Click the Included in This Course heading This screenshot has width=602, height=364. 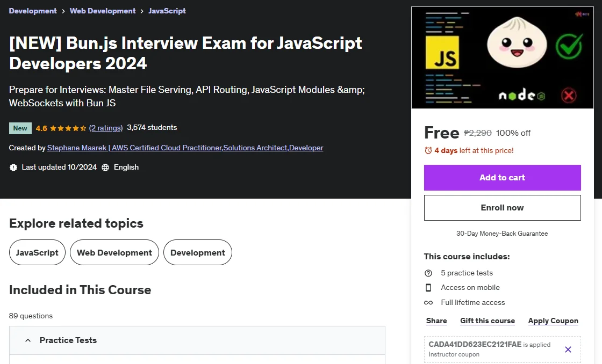[80, 290]
